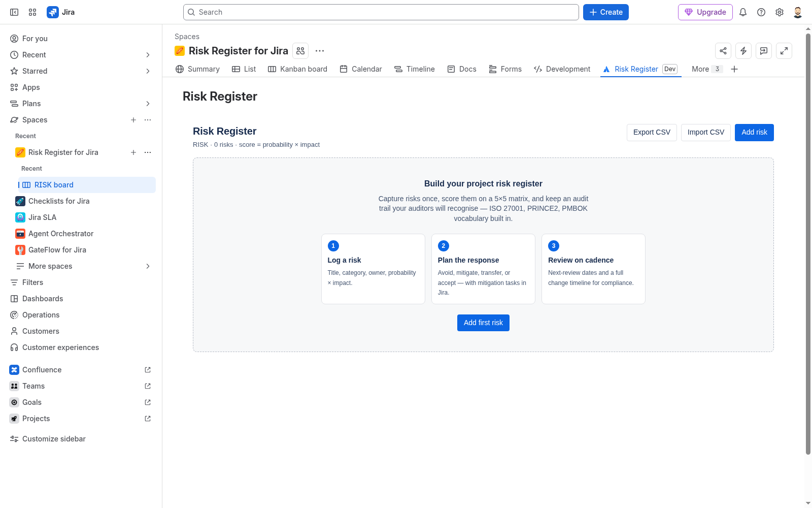
Task: Focus the Search input field
Action: pyautogui.click(x=381, y=12)
